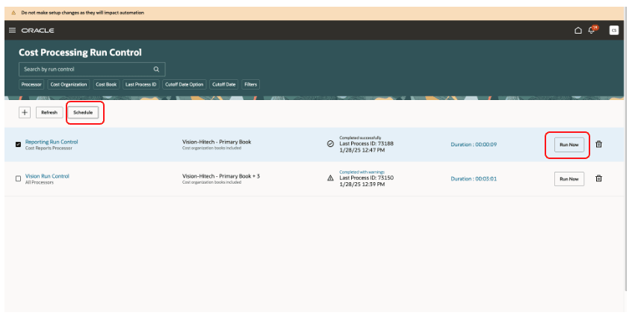Open the hamburger navigation menu
Screen dimensions: 644x330
12,31
